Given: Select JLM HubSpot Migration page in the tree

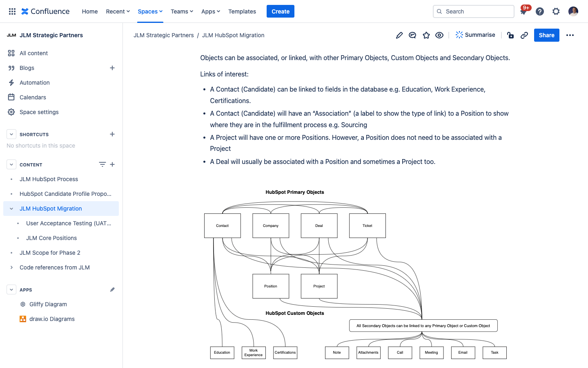Looking at the screenshot, I should pyautogui.click(x=51, y=209).
